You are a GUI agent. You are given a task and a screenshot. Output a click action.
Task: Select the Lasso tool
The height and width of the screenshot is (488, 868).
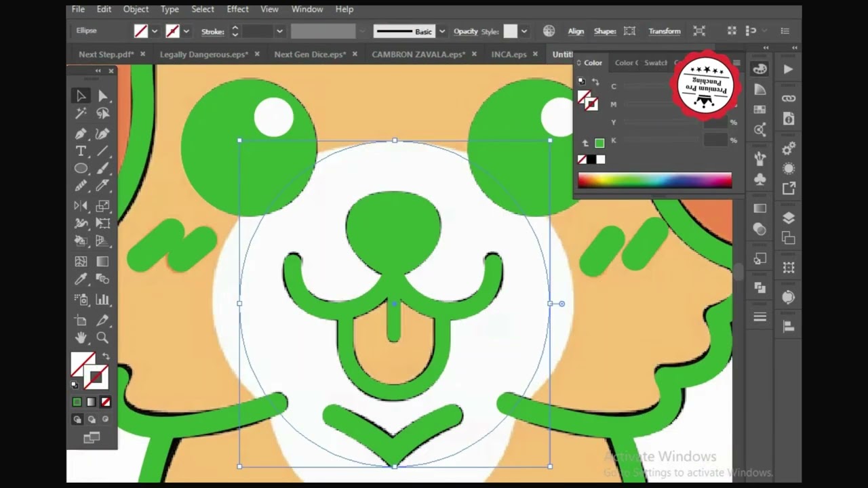coord(103,114)
